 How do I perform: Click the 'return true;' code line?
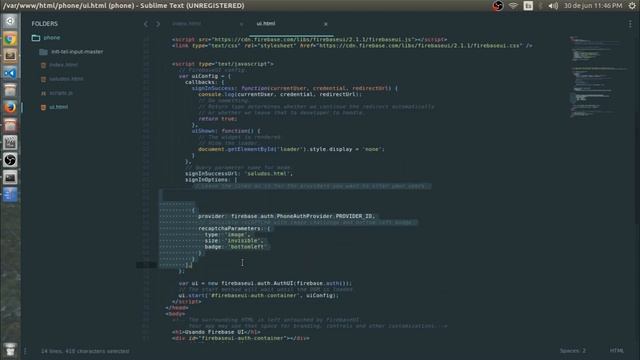point(218,119)
